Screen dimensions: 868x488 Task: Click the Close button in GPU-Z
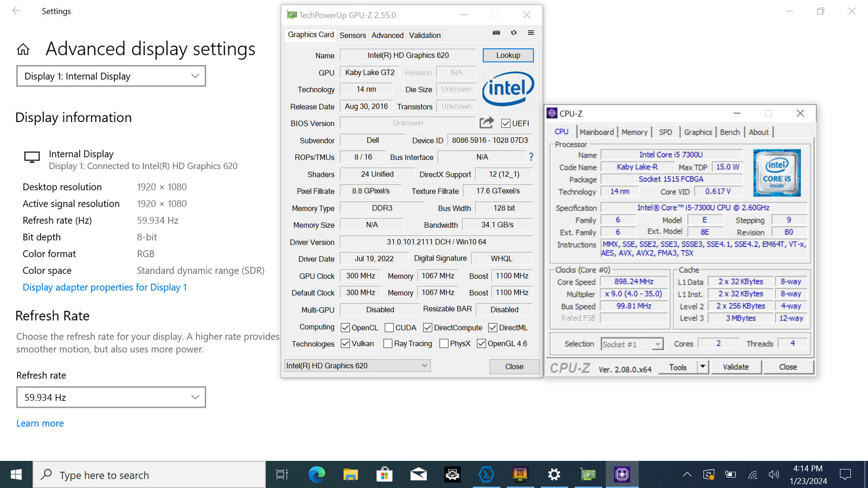(514, 367)
